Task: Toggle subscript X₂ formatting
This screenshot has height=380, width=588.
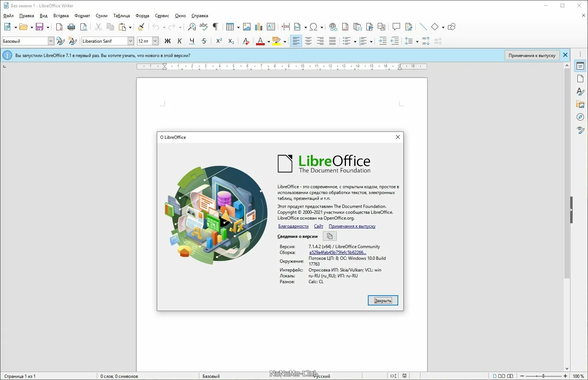Action: (x=231, y=41)
